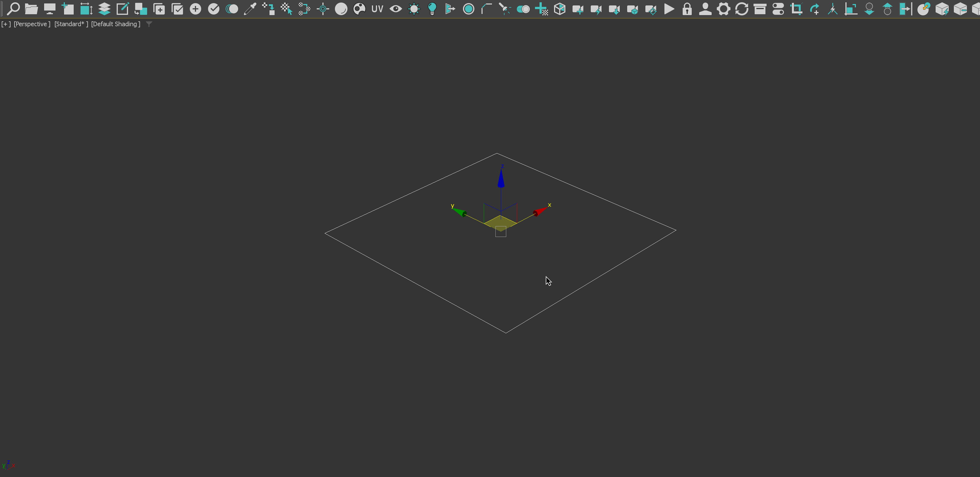Click the stacked checkbox icon
Screen dimensions: 980x477
tap(177, 8)
